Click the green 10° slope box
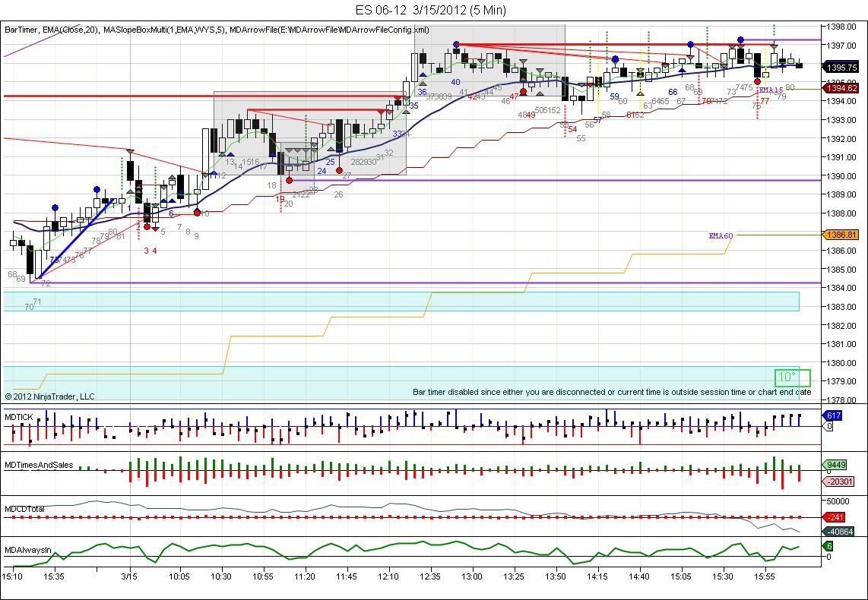This screenshot has width=868, height=600. (x=792, y=377)
